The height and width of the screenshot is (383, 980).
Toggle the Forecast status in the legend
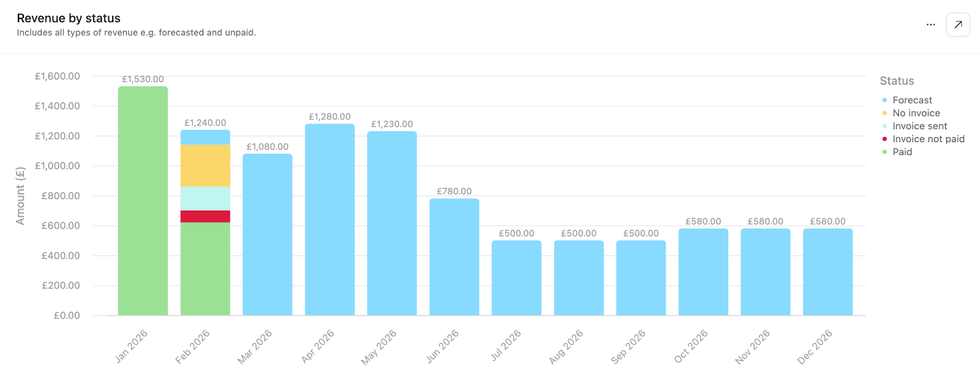click(911, 100)
